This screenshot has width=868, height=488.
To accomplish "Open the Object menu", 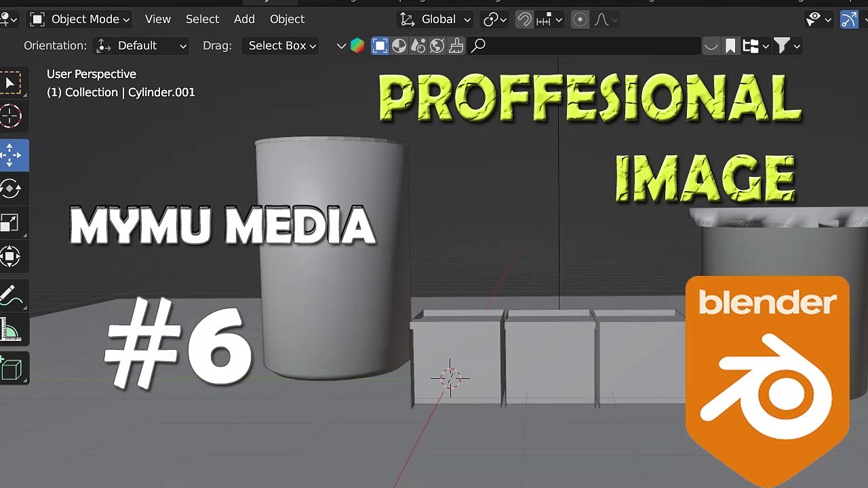I will (287, 19).
